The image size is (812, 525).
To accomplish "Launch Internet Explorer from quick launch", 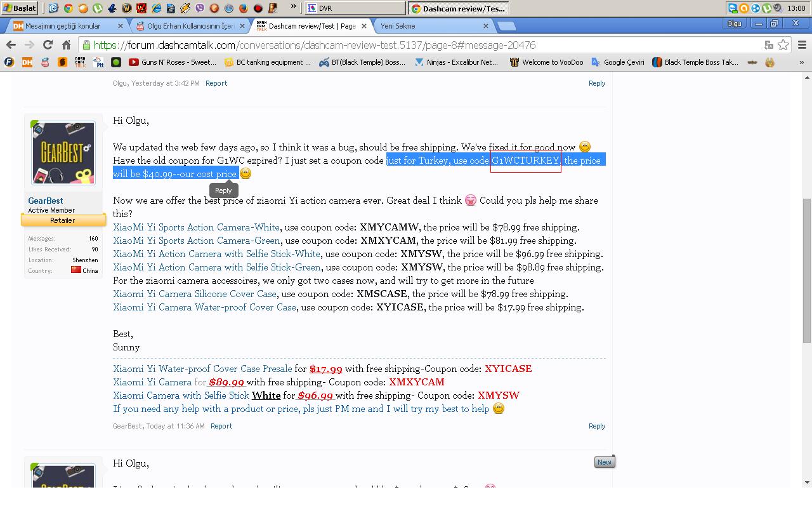I will 156,8.
